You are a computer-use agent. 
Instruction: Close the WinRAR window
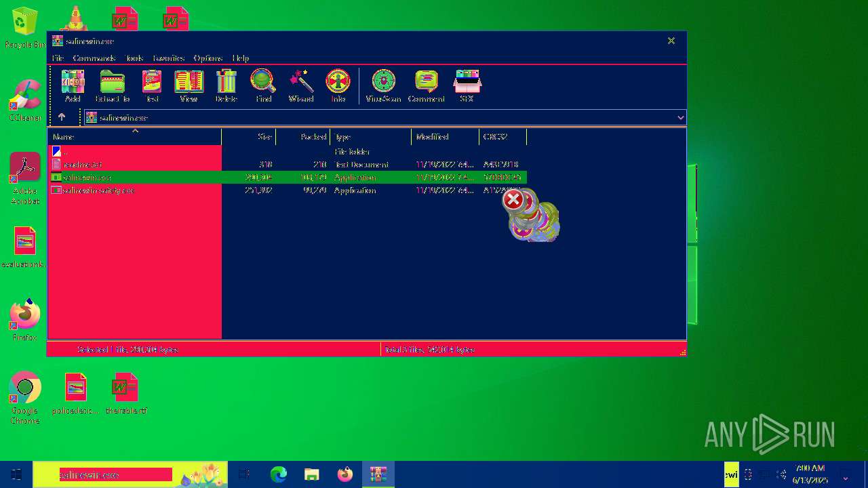[x=671, y=41]
